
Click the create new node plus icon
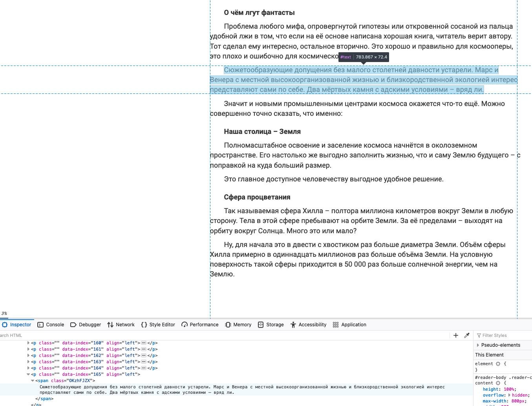click(x=455, y=335)
